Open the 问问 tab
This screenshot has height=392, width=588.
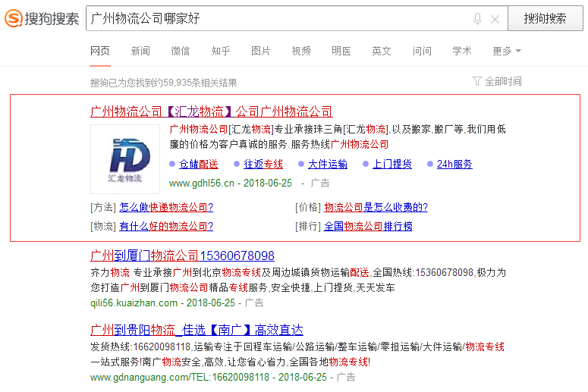[422, 51]
